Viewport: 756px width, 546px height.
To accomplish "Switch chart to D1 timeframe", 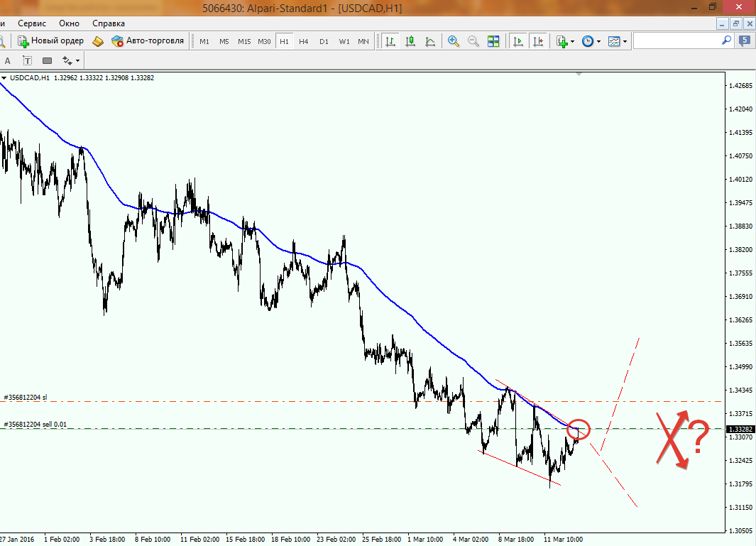I will (324, 41).
